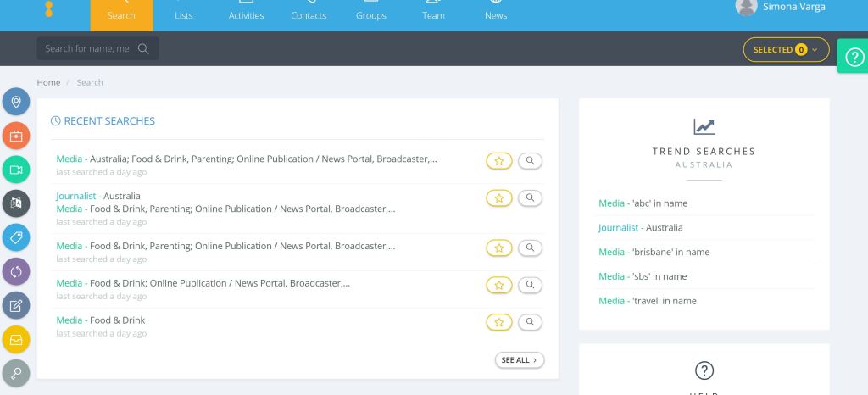Expand the Selected 0 dropdown
The width and height of the screenshot is (868, 395).
pyautogui.click(x=786, y=50)
